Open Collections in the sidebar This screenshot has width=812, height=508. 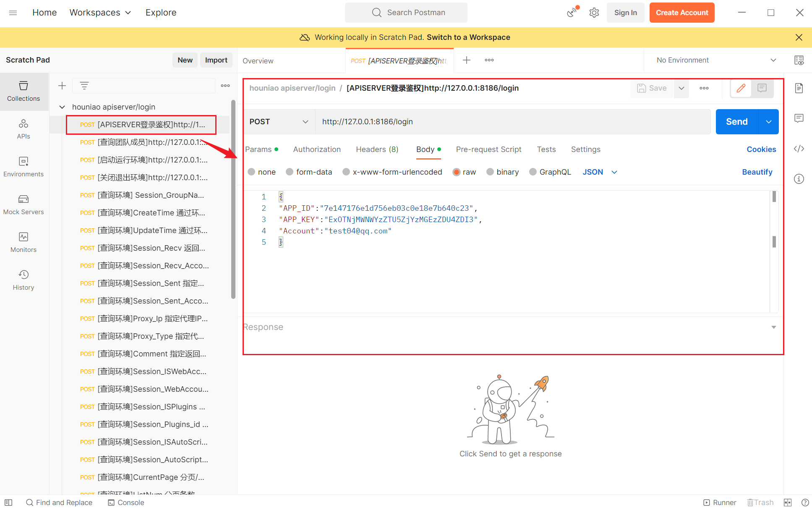(x=23, y=92)
